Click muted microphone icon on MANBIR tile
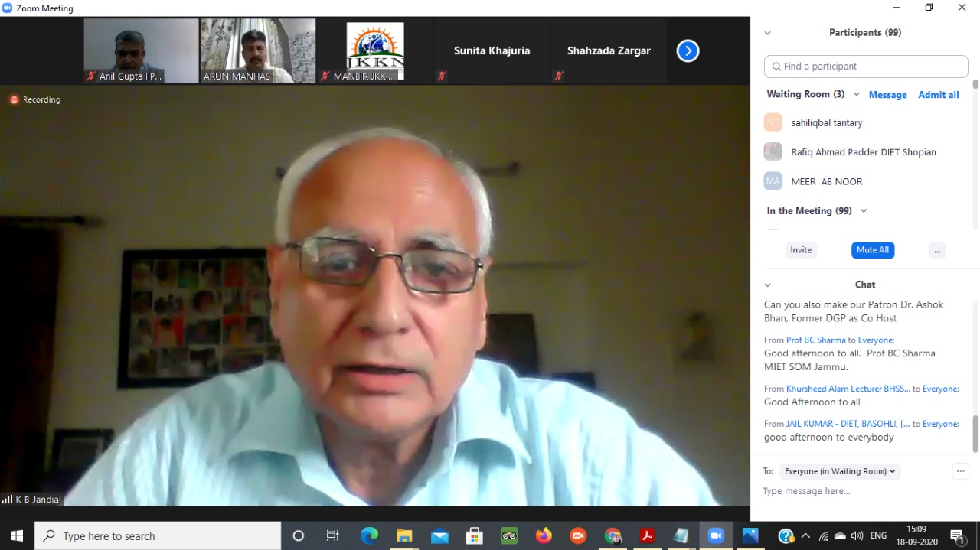 click(x=325, y=76)
